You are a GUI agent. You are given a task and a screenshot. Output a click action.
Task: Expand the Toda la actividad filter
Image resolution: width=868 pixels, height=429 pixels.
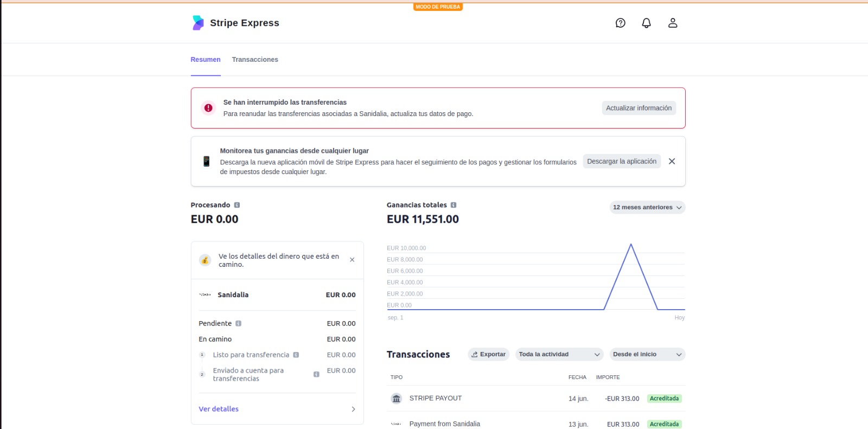[559, 354]
